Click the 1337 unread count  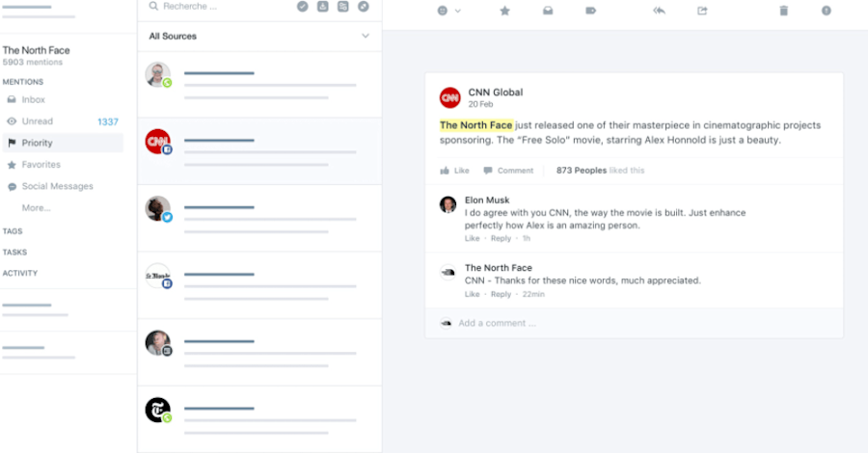click(x=108, y=121)
